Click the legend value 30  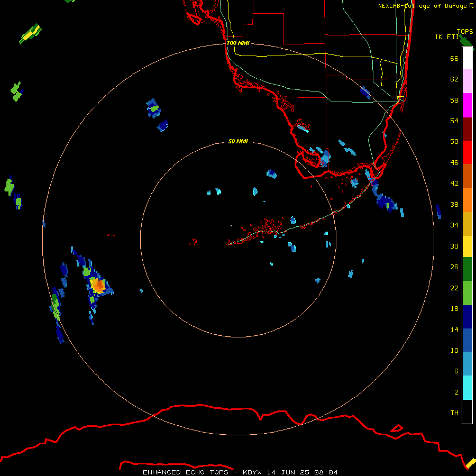pyautogui.click(x=454, y=246)
